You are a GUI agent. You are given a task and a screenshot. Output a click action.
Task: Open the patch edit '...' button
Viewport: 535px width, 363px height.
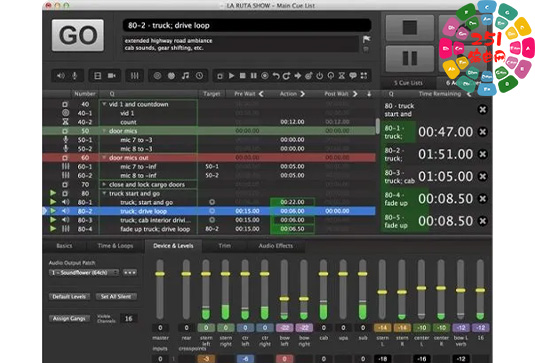point(130,273)
